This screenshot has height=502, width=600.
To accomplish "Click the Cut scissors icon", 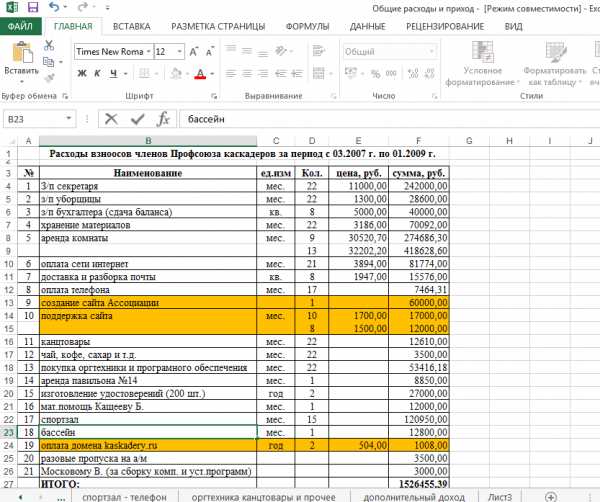I will [50, 44].
